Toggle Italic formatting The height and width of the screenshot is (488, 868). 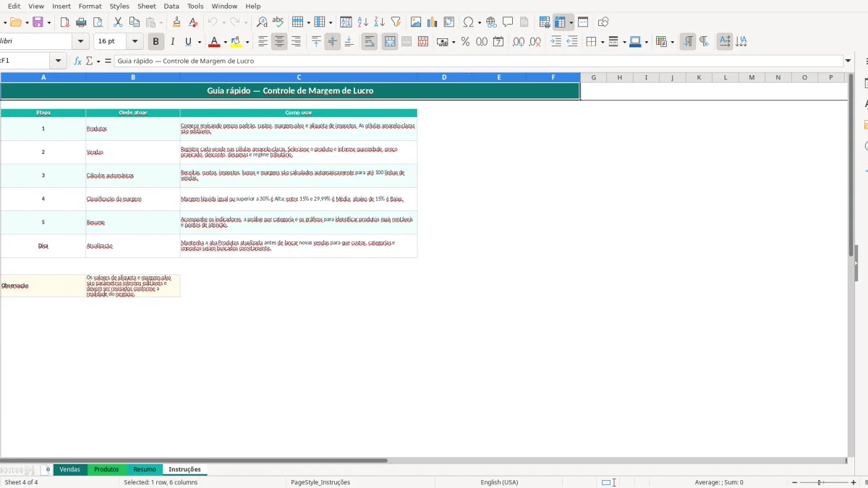172,42
